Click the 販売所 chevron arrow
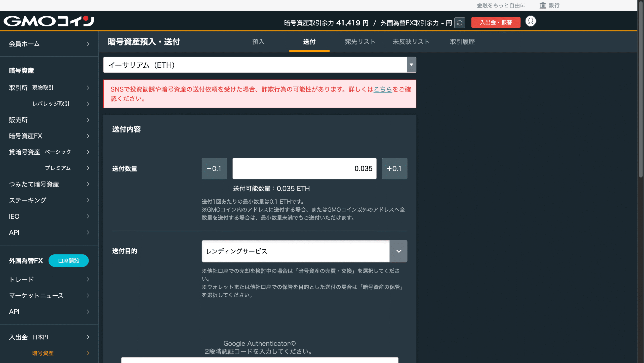The image size is (644, 363). point(88,120)
